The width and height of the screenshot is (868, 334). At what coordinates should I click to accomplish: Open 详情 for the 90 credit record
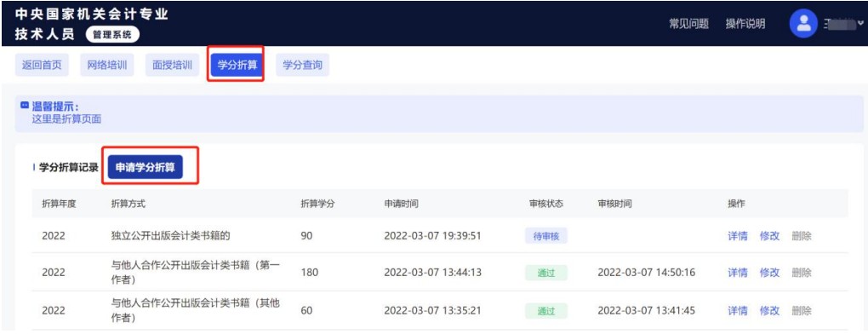pyautogui.click(x=737, y=235)
